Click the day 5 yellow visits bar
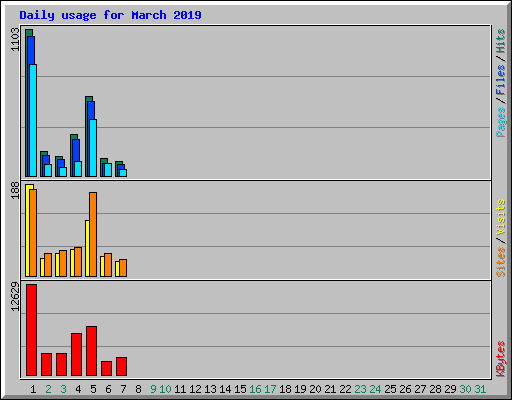Screen dimensions: 512x400 coord(87,248)
